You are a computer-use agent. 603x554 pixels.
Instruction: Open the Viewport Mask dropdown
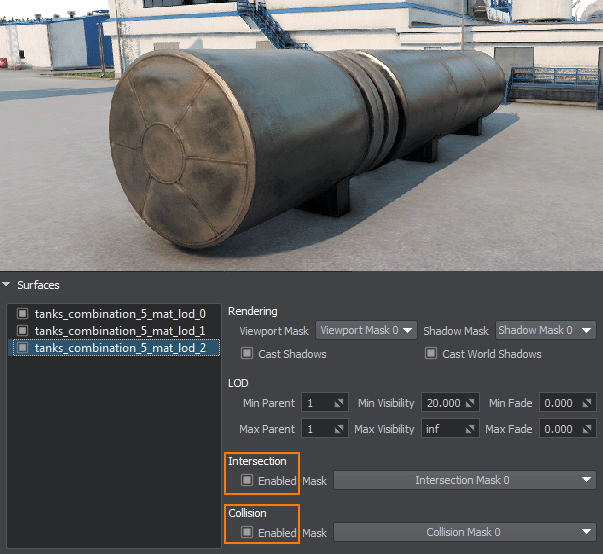tap(367, 330)
